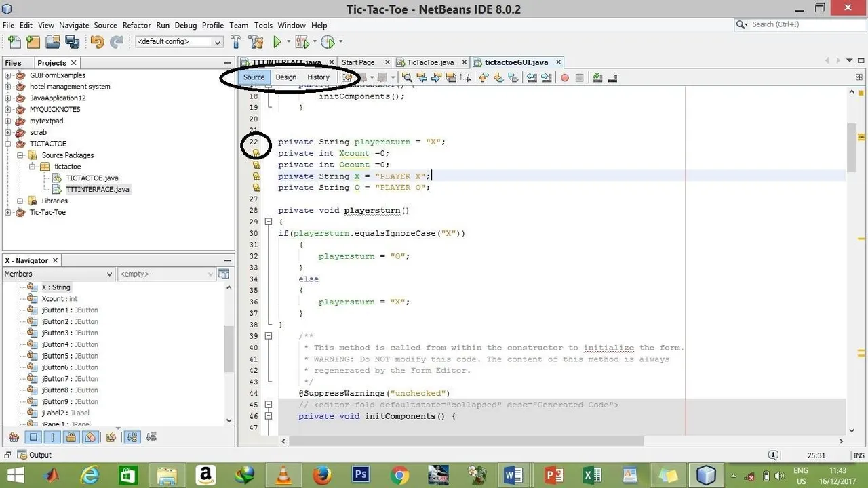Screen dimensions: 868x488
Task: Jump to the previous bookmark icon
Action: 484,77
